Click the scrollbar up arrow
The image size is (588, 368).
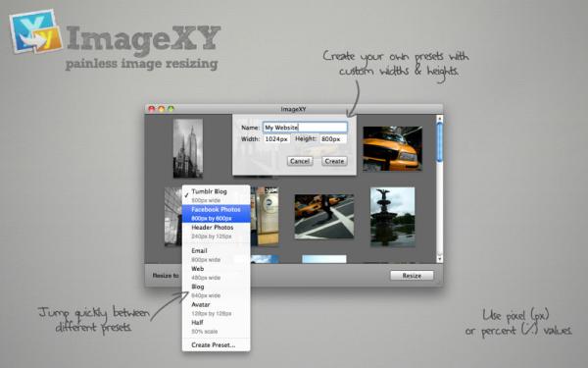(x=439, y=119)
